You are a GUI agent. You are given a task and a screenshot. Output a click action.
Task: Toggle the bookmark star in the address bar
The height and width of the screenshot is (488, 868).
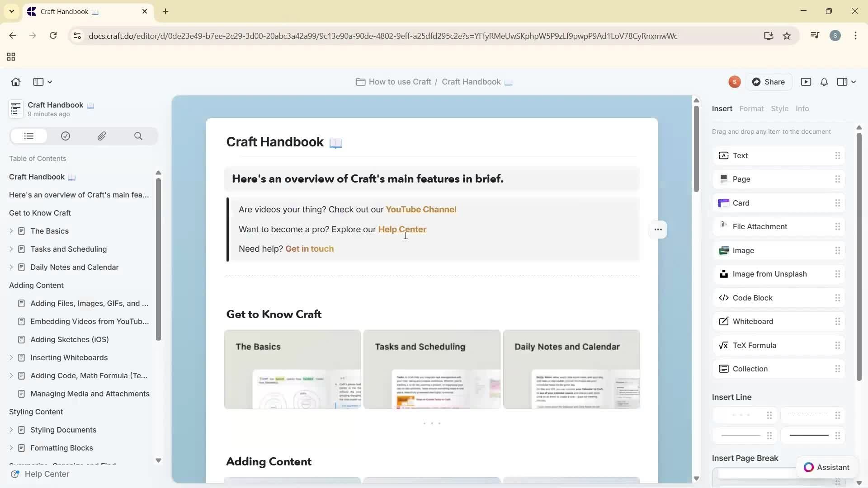coord(787,36)
